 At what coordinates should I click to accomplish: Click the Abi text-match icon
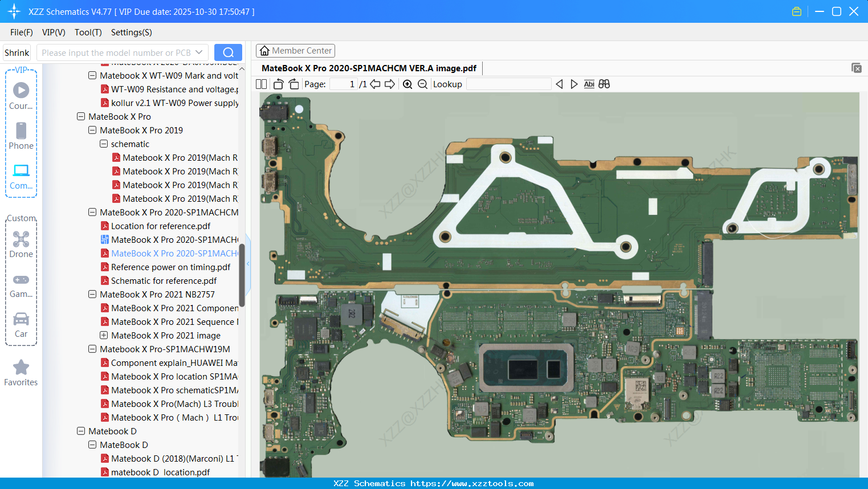[x=589, y=84]
